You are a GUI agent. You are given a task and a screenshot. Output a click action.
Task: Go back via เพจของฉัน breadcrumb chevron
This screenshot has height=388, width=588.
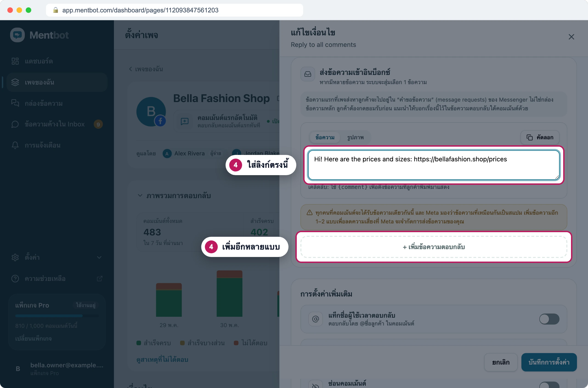click(x=130, y=69)
